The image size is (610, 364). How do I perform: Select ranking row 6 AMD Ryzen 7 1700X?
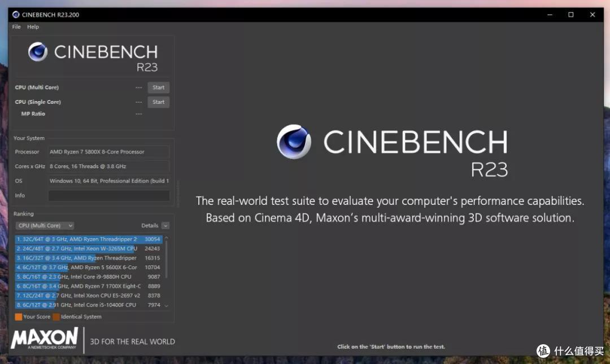pyautogui.click(x=89, y=286)
